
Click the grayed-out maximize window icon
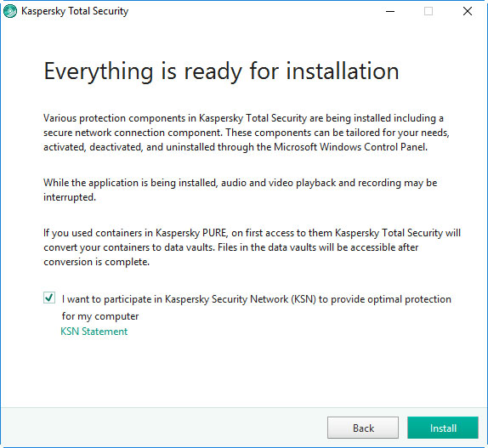click(x=428, y=11)
